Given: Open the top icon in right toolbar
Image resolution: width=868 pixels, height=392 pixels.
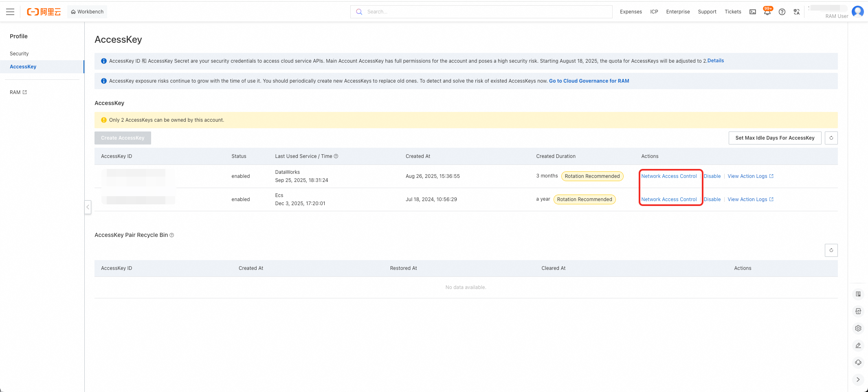Looking at the screenshot, I should point(858,294).
